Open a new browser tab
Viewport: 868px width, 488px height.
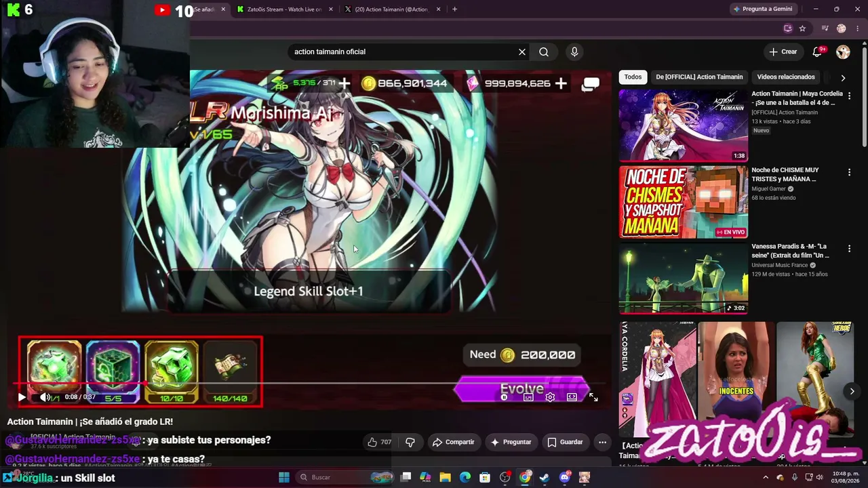[x=454, y=9]
